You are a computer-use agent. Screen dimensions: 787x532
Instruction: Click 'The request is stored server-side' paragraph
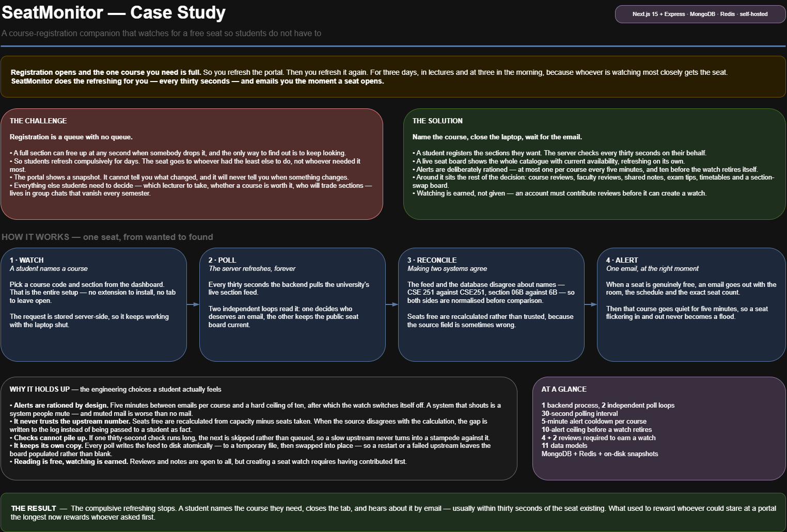(89, 321)
